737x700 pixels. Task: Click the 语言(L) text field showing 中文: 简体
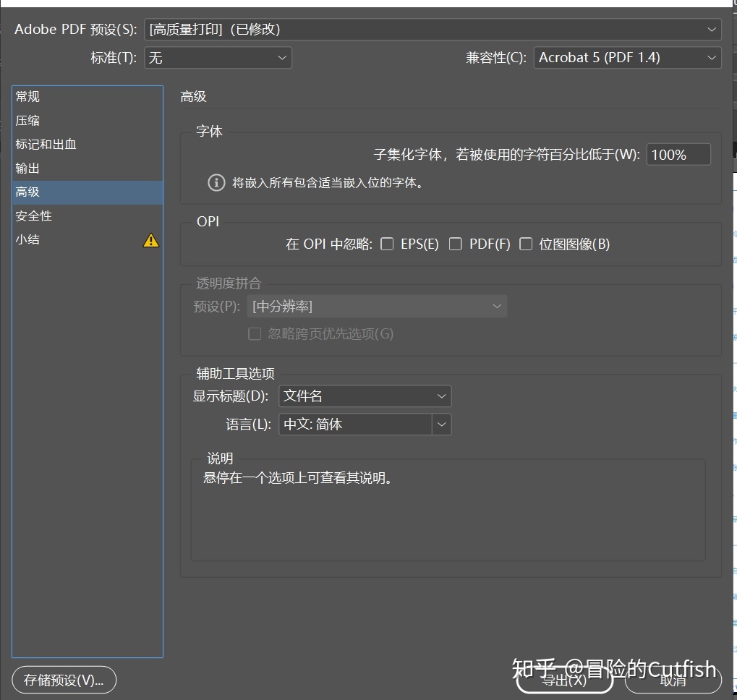coord(355,424)
